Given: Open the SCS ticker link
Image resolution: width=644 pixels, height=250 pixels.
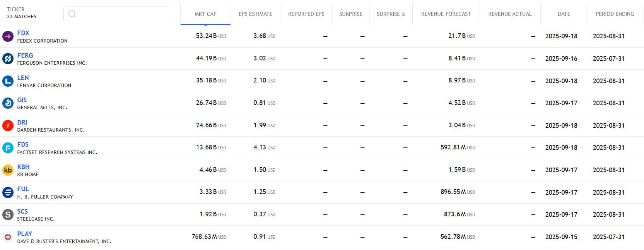Looking at the screenshot, I should click(22, 212).
